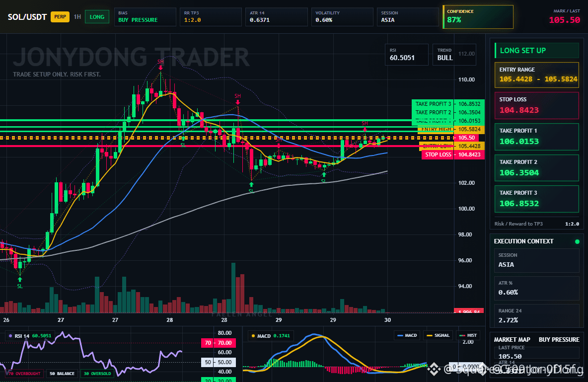Click the TAKE PROFIT 2 card 106.3504
The image size is (588, 382).
coord(537,168)
